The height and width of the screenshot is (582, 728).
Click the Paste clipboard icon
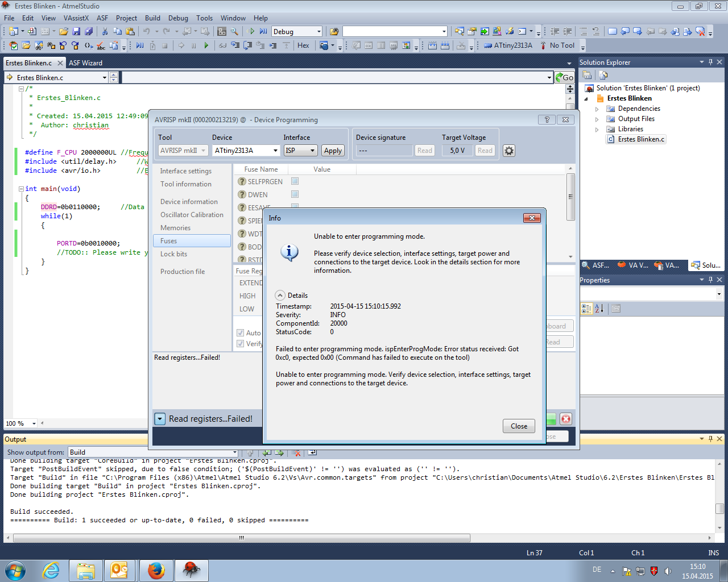[130, 31]
